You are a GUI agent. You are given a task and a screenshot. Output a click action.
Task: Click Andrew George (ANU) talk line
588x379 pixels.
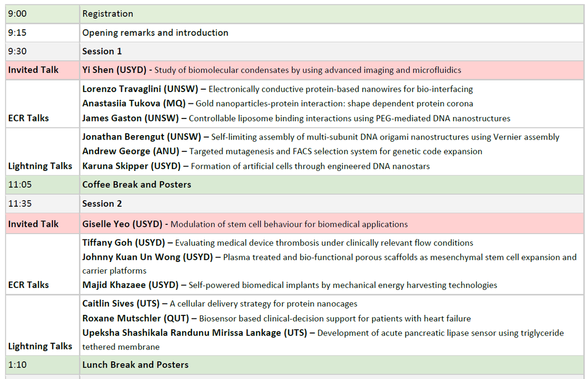pyautogui.click(x=282, y=151)
